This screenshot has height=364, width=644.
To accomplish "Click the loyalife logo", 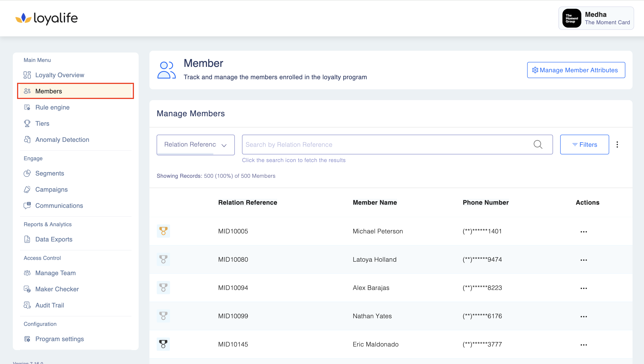I will click(47, 18).
